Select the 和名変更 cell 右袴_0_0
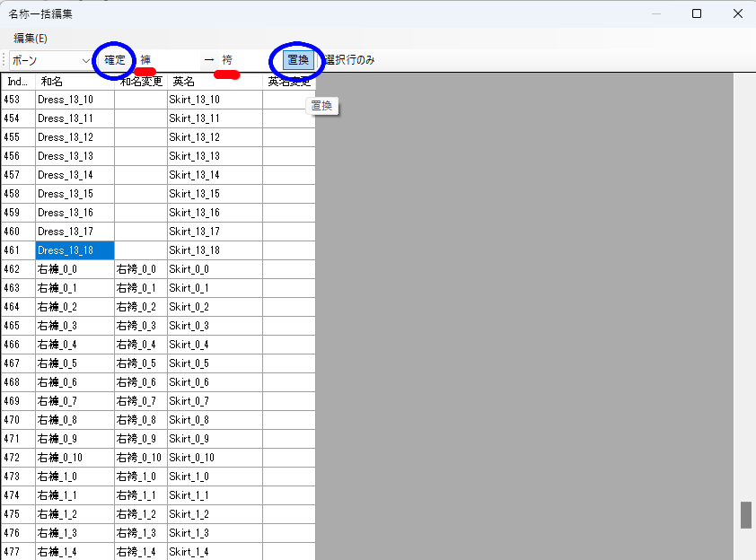This screenshot has width=756, height=560. [141, 269]
